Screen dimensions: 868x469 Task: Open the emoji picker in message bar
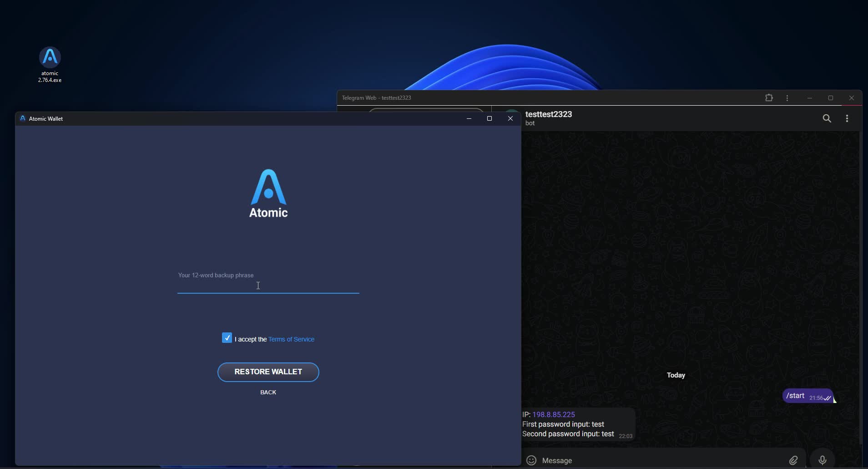pyautogui.click(x=531, y=460)
